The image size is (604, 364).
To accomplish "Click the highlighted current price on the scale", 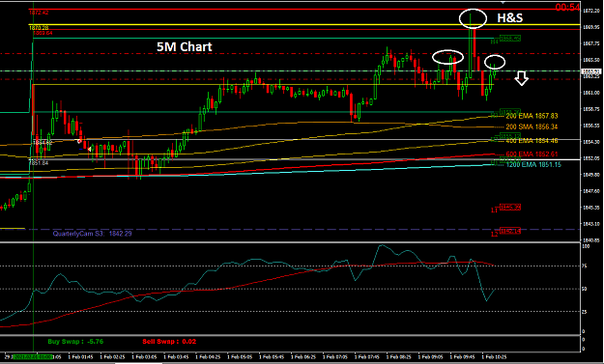I will click(x=591, y=71).
